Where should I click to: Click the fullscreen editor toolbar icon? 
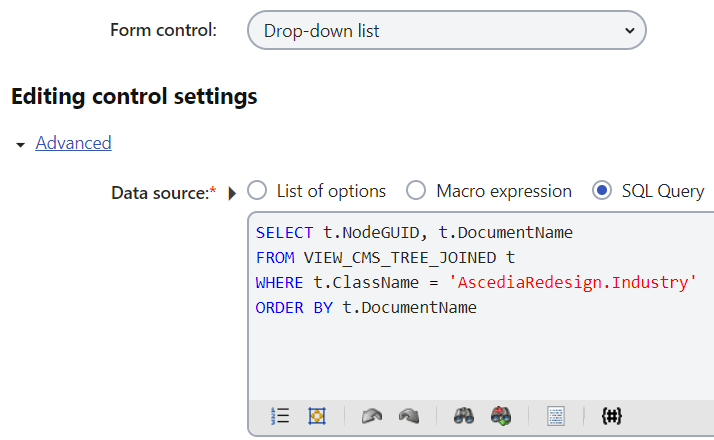[x=317, y=416]
